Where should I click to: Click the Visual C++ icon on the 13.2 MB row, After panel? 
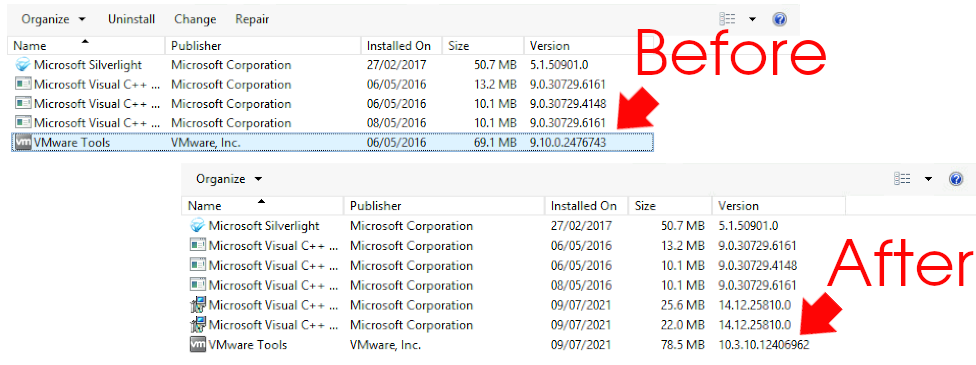197,245
